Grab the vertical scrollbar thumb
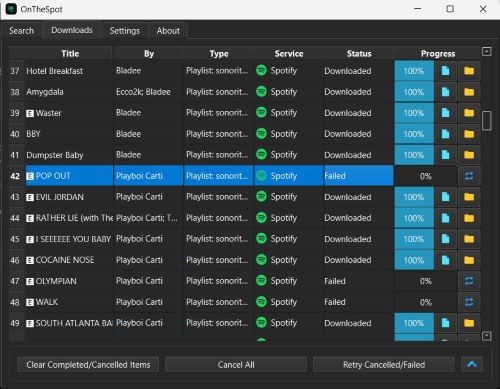This screenshot has height=389, width=500. point(486,121)
